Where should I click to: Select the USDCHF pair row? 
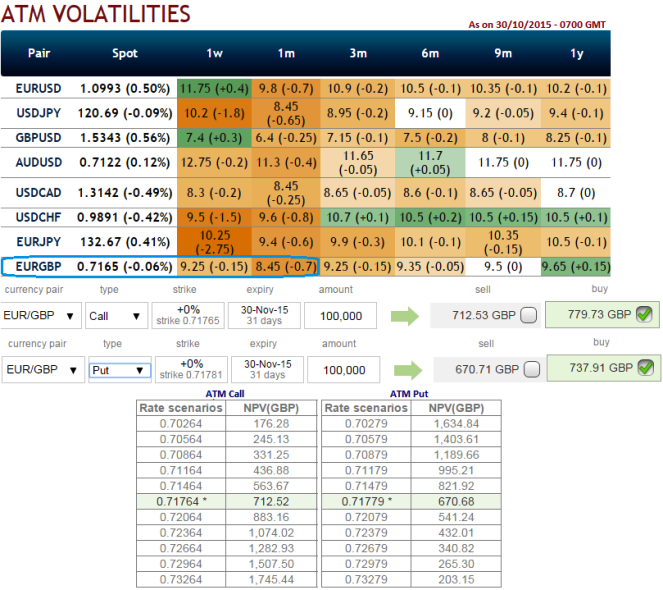[306, 217]
